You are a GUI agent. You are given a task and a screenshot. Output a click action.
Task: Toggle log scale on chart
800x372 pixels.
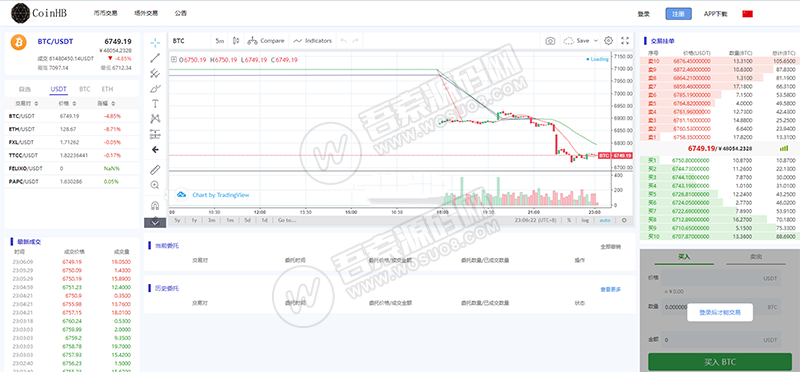click(585, 220)
